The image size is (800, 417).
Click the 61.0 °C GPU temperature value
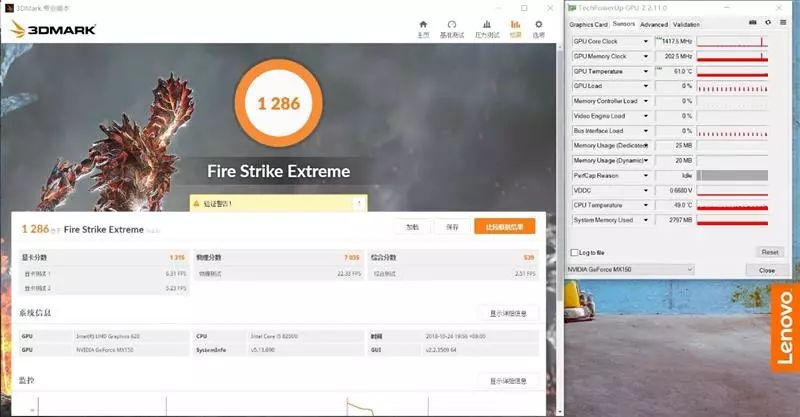[683, 71]
